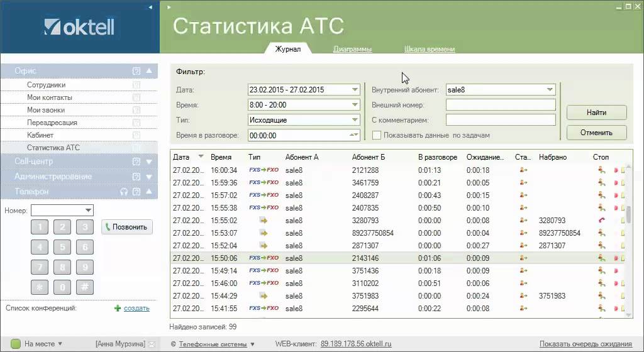Click the headset icon in the Телефон header

[124, 192]
